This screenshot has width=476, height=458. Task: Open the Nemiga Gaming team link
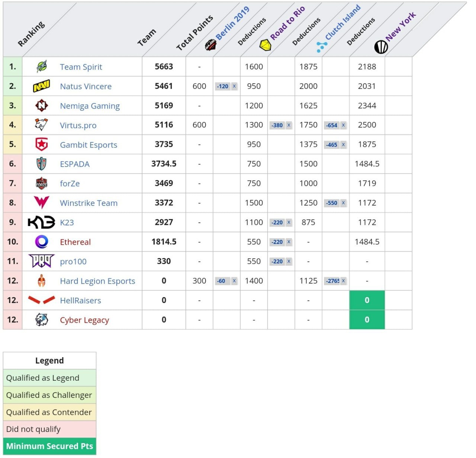90,106
